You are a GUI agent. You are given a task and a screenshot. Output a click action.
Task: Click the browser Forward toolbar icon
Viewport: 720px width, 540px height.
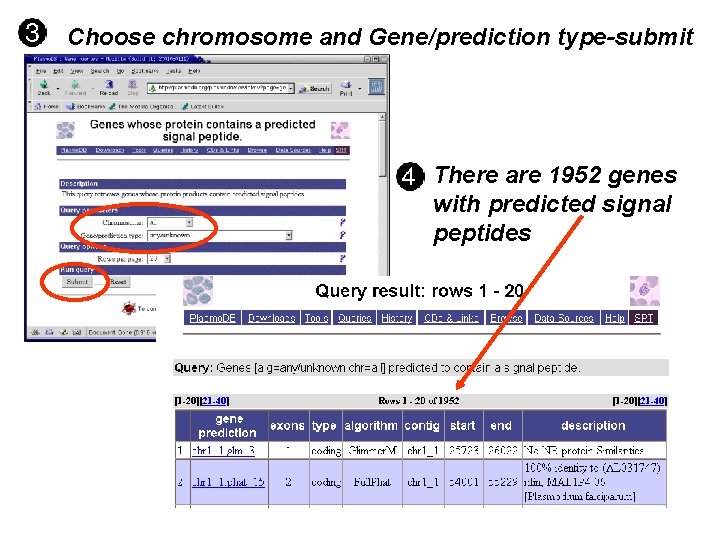[75, 84]
